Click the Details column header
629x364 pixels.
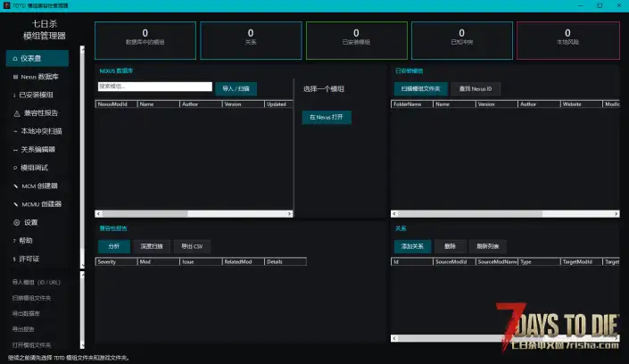[286, 262]
